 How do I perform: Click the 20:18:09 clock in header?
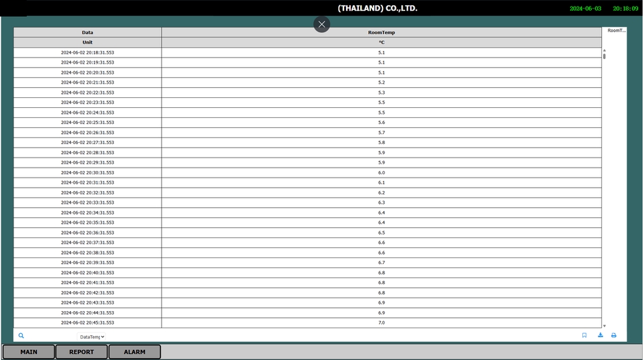pos(625,9)
